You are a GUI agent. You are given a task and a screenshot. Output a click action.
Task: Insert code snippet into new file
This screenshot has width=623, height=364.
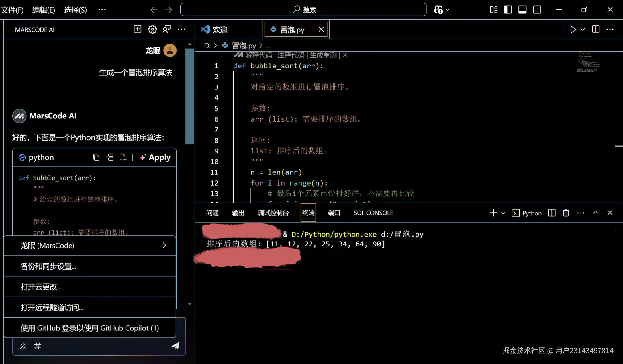click(x=123, y=157)
